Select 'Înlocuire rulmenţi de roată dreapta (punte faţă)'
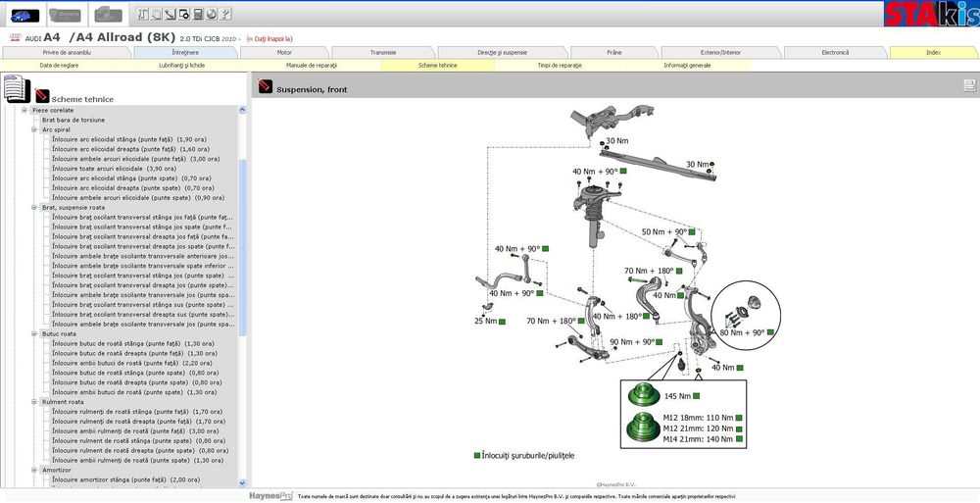 [137, 422]
